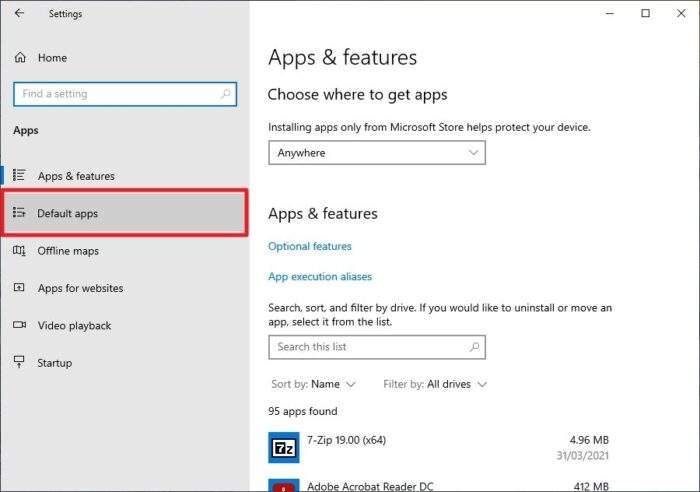The image size is (700, 492).
Task: Click the Apps for websites icon
Action: coord(19,288)
